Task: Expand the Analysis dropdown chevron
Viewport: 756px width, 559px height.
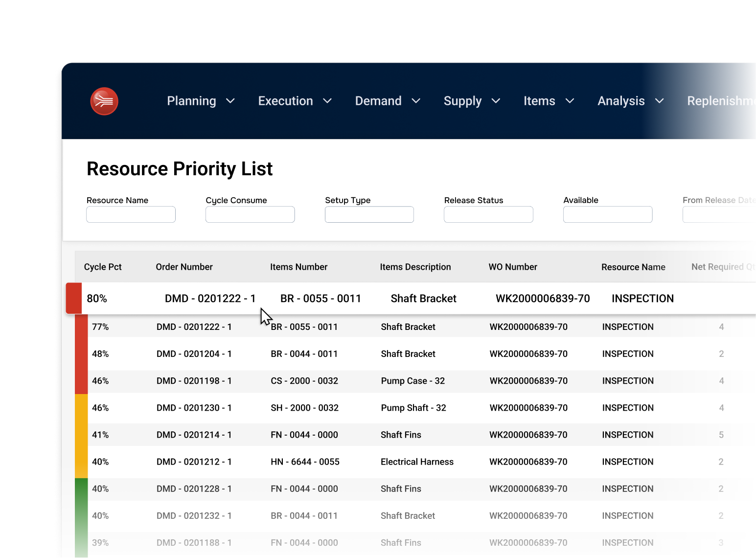Action: click(x=659, y=101)
